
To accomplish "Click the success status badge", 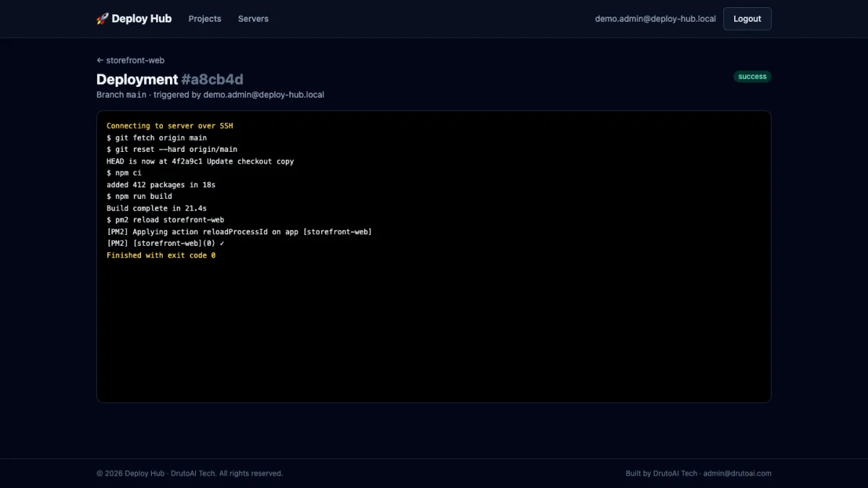I will 752,77.
